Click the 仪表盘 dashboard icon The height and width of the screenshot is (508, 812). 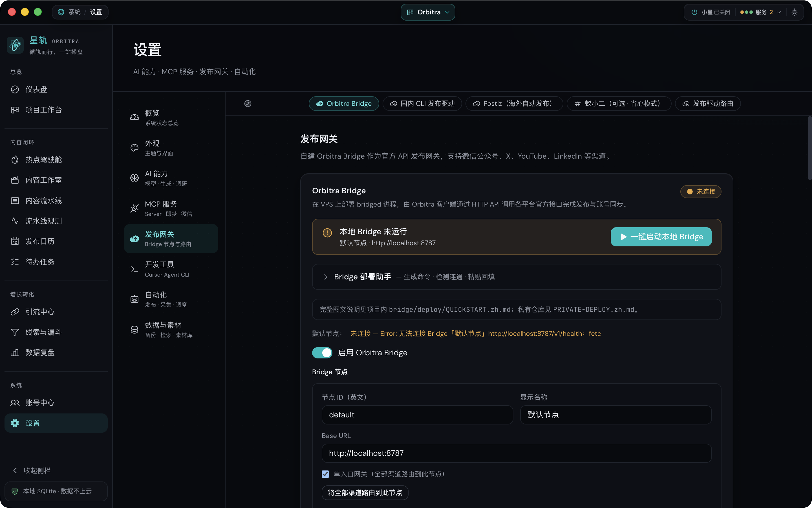tap(15, 89)
